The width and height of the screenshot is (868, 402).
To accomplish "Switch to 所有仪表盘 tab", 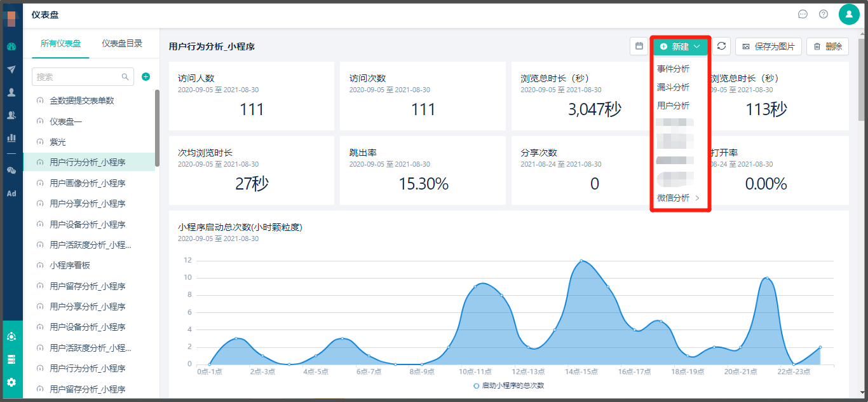I will click(x=61, y=44).
